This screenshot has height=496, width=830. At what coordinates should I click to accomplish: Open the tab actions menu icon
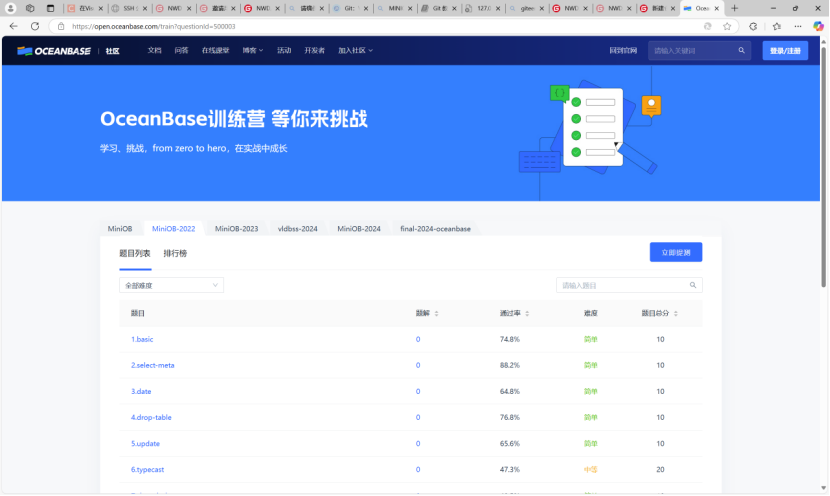50,8
